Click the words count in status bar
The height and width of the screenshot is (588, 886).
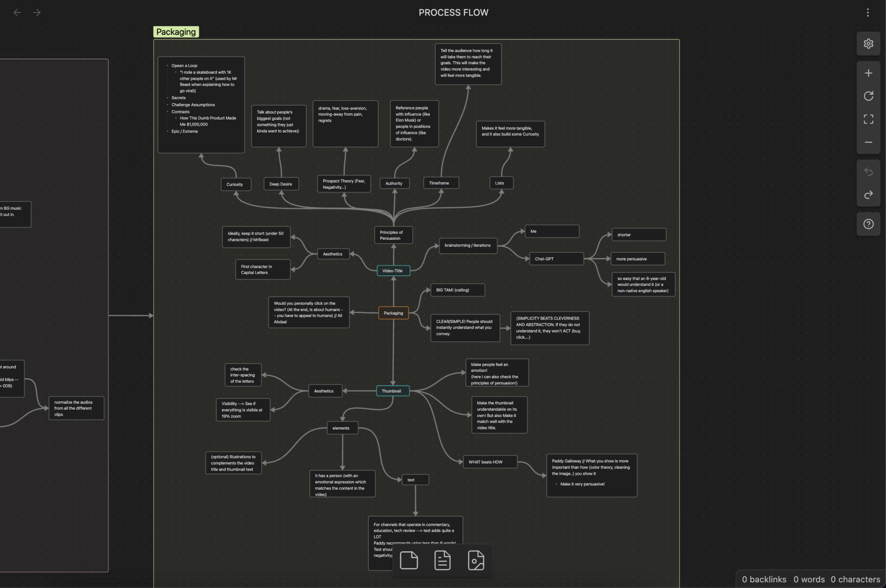tap(809, 579)
